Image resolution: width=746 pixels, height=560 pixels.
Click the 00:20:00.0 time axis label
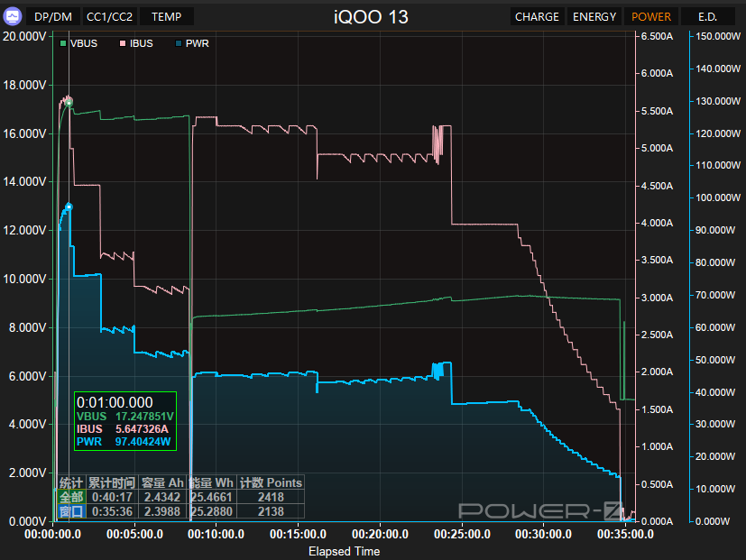(x=380, y=535)
